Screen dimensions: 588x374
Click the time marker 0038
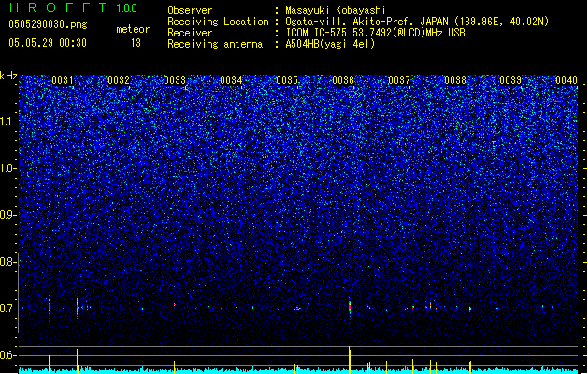click(x=455, y=80)
